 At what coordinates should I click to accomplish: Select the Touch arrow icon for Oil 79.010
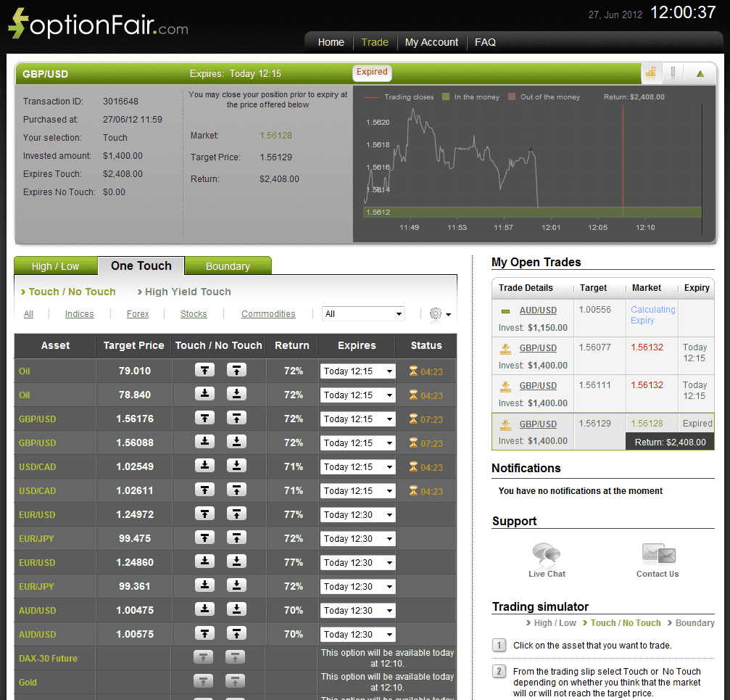tap(204, 371)
